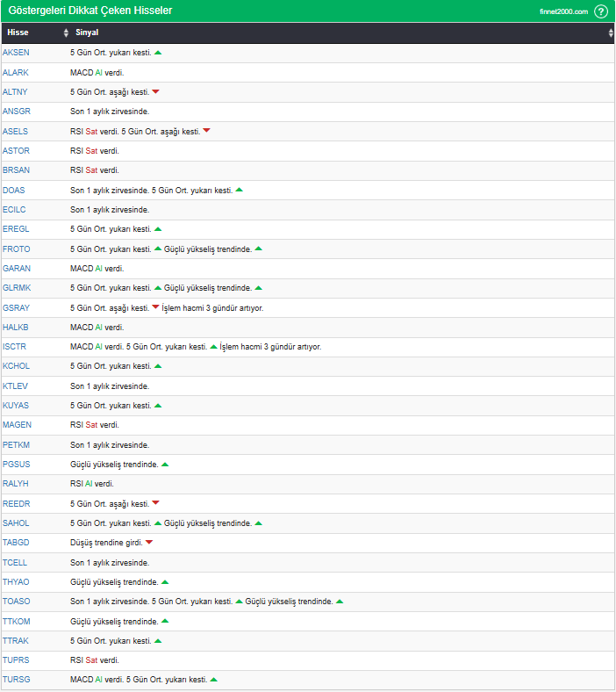The height and width of the screenshot is (692, 616).
Task: Click the Sinyal column header label
Action: [x=87, y=32]
